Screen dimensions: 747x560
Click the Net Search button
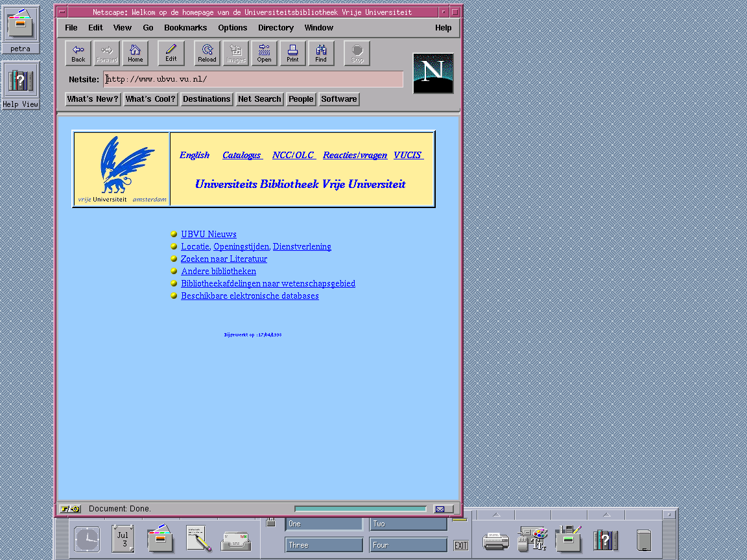[x=259, y=99]
